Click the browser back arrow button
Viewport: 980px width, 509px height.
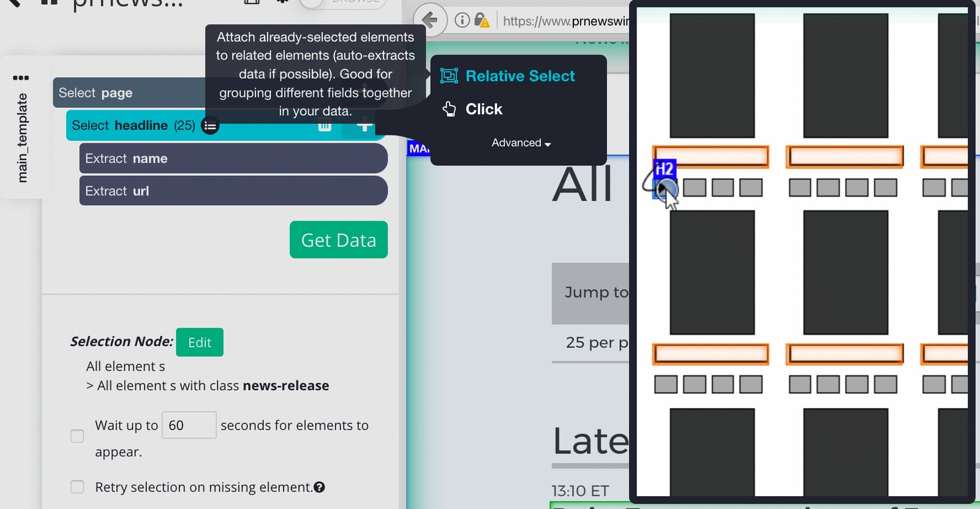click(x=430, y=20)
